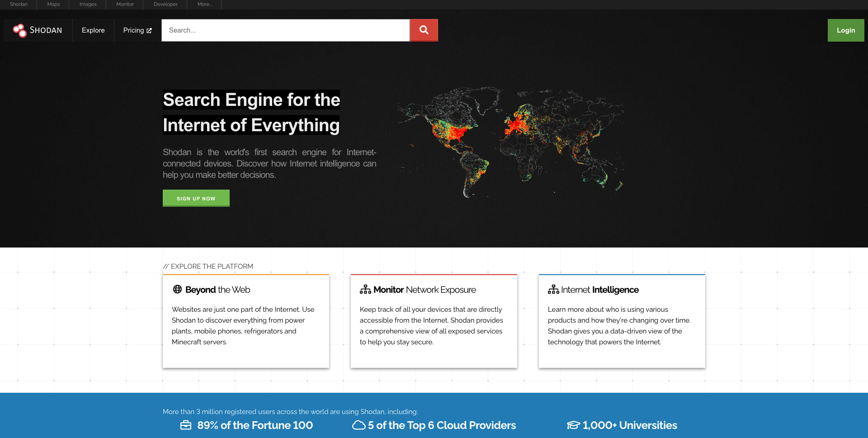Click the SIGN UP NOW button
This screenshot has width=868, height=438.
point(196,198)
